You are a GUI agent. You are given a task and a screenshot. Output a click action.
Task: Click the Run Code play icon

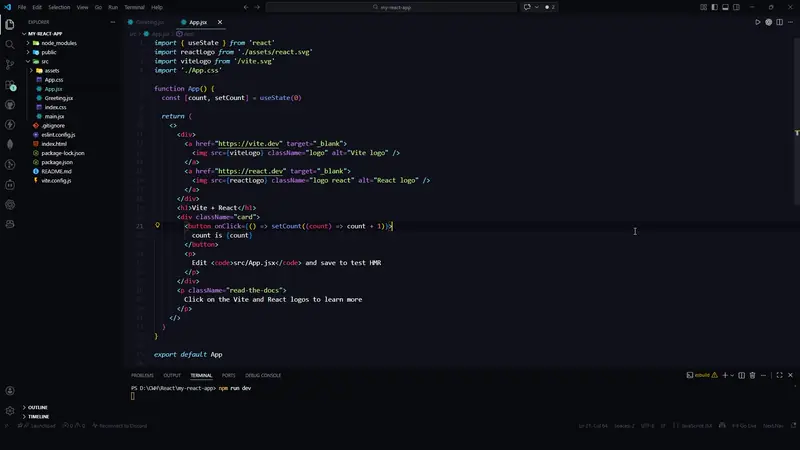pyautogui.click(x=757, y=22)
